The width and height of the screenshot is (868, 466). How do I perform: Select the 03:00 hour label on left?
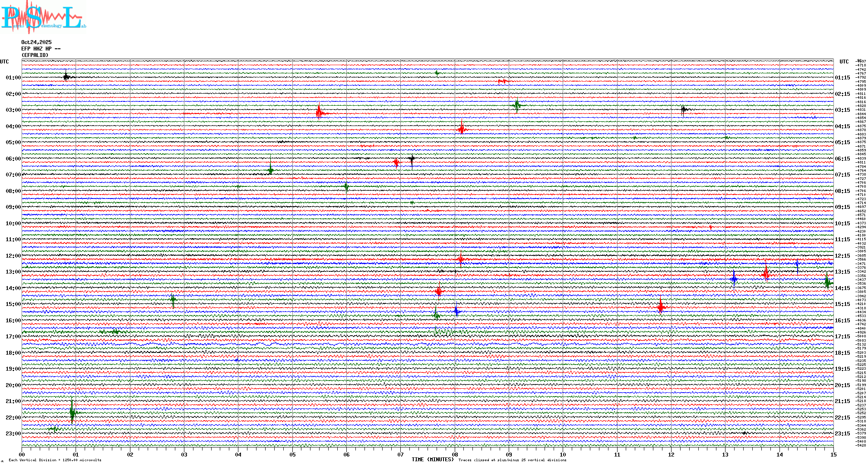click(x=13, y=110)
